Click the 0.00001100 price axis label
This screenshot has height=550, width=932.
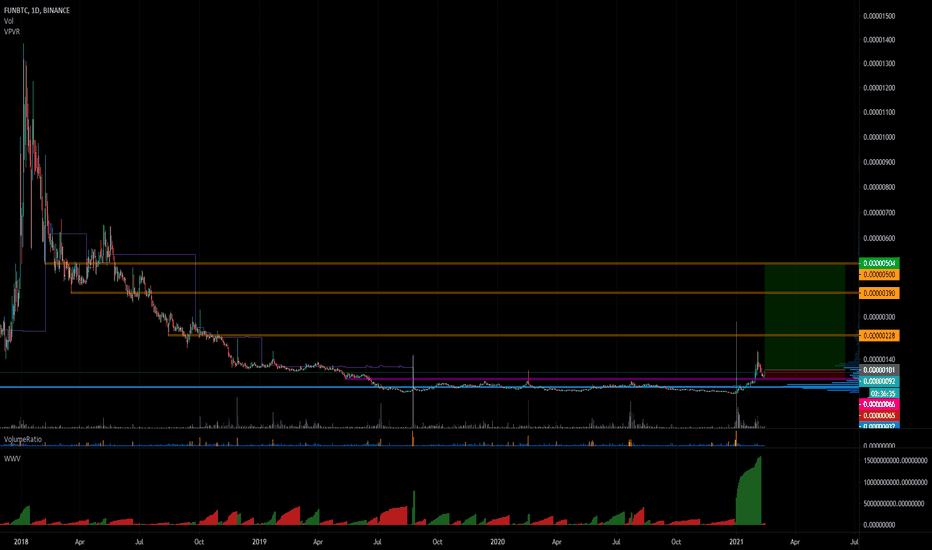(x=879, y=112)
